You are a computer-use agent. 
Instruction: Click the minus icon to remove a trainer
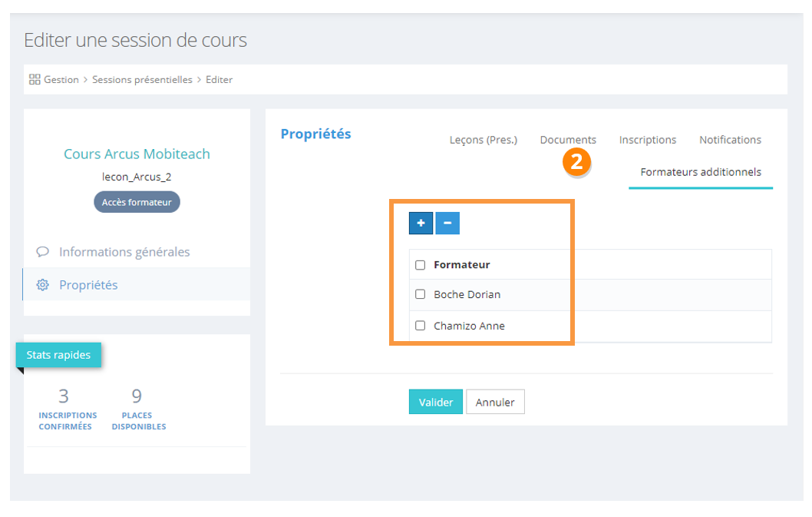[x=447, y=223]
